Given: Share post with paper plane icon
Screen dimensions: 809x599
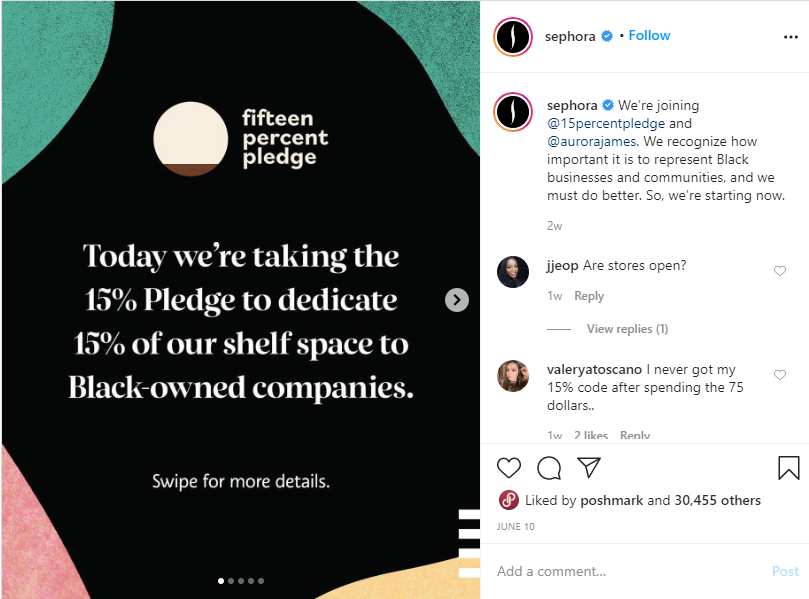Looking at the screenshot, I should pyautogui.click(x=589, y=468).
